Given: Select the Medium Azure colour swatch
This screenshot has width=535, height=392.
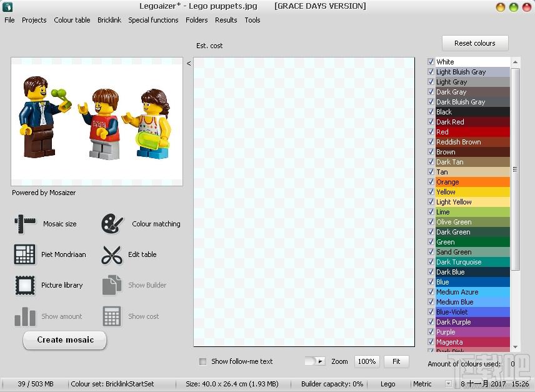Looking at the screenshot, I should point(472,292).
